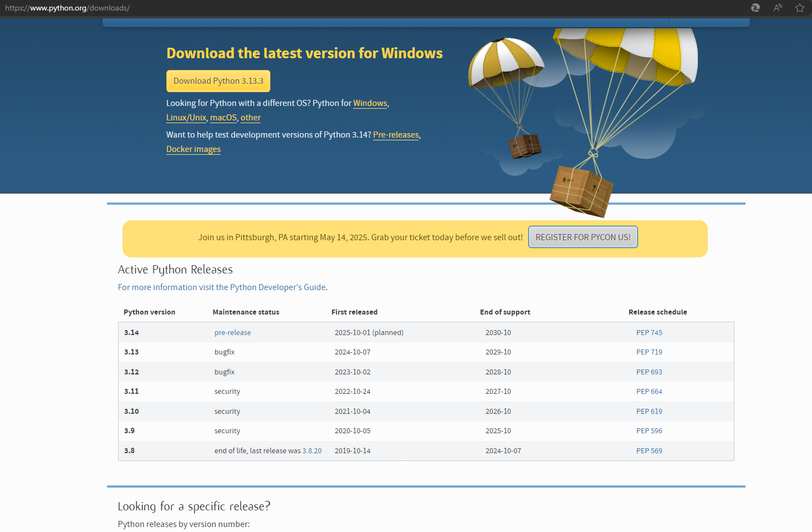The image size is (812, 532).
Task: Click 'Active Python Releases' heading
Action: [x=175, y=270]
